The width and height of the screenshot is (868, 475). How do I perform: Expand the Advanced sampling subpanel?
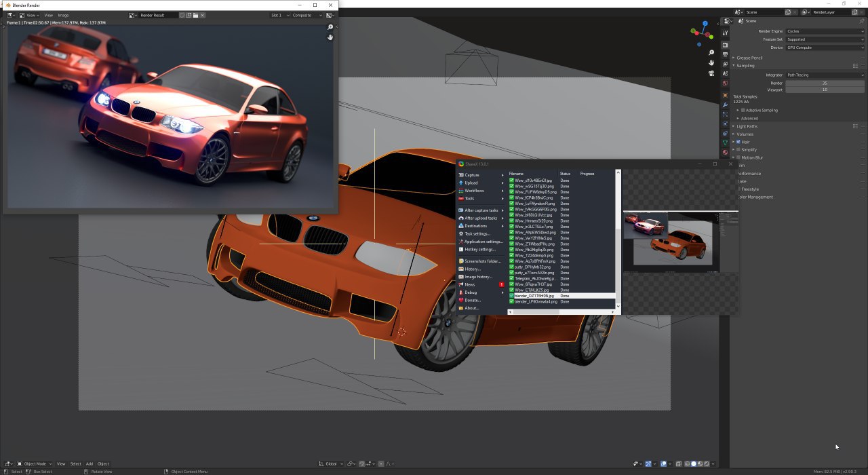748,118
